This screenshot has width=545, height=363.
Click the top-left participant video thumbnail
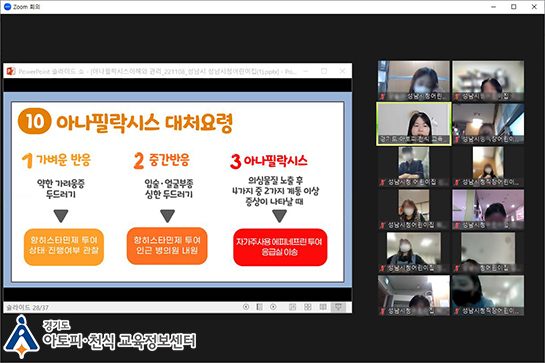[x=414, y=81]
